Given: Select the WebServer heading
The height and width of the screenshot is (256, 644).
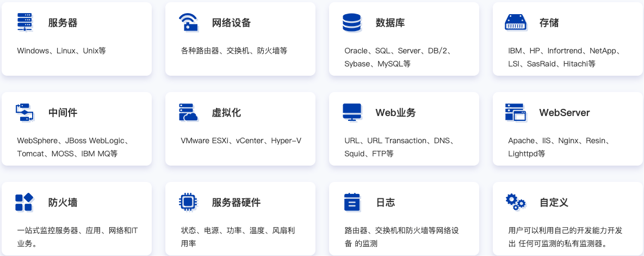Looking at the screenshot, I should (565, 113).
